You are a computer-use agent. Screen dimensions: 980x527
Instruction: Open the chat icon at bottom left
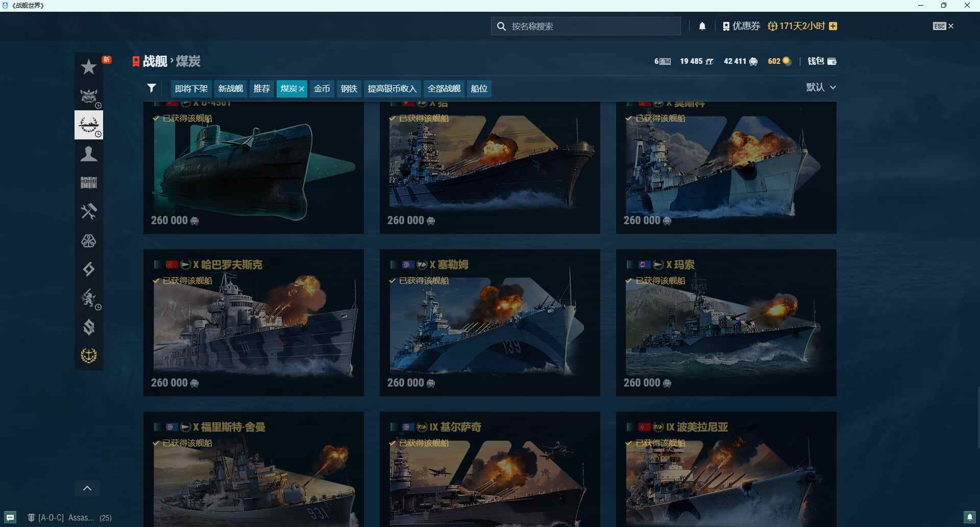click(10, 517)
